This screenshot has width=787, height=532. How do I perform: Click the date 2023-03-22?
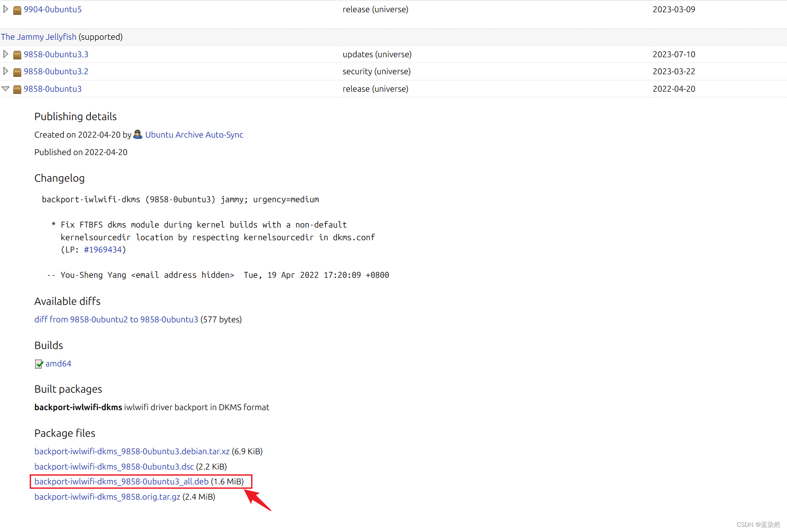coord(674,71)
